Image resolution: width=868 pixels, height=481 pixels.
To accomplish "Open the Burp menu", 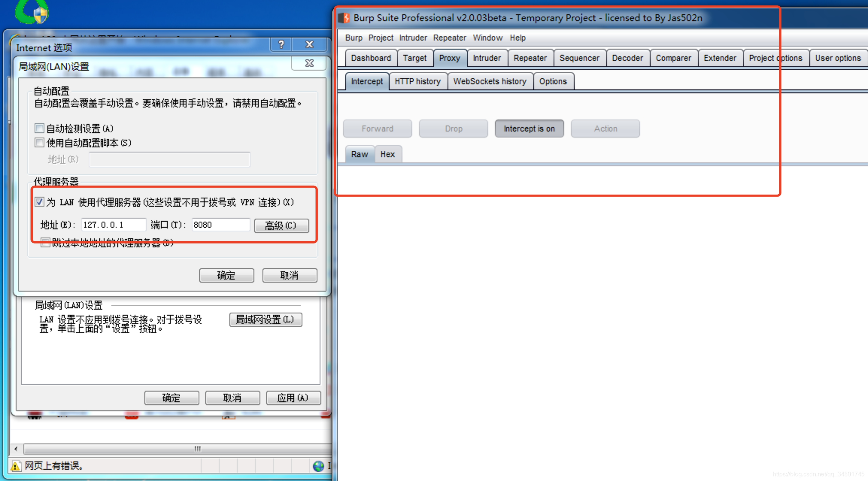I will point(354,38).
